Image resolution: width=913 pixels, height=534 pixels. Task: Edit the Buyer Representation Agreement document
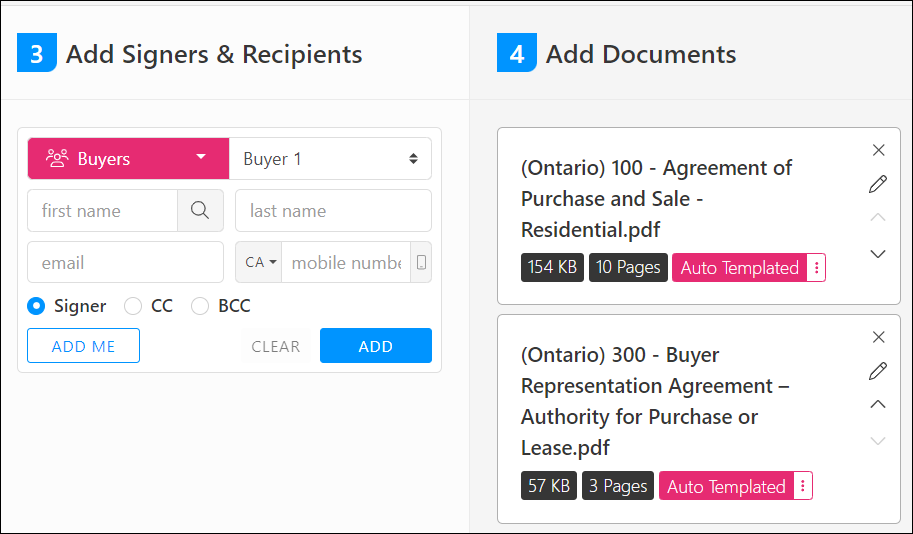[878, 371]
